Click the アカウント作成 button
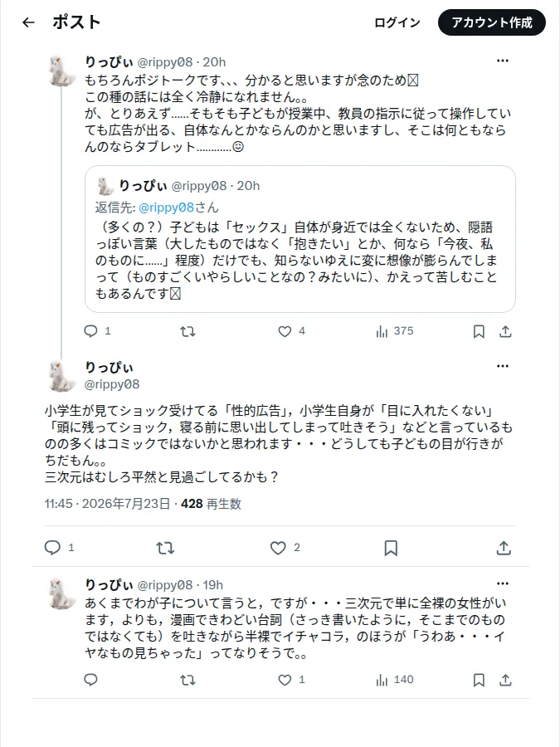Screen dimensions: 560x747 [491, 22]
